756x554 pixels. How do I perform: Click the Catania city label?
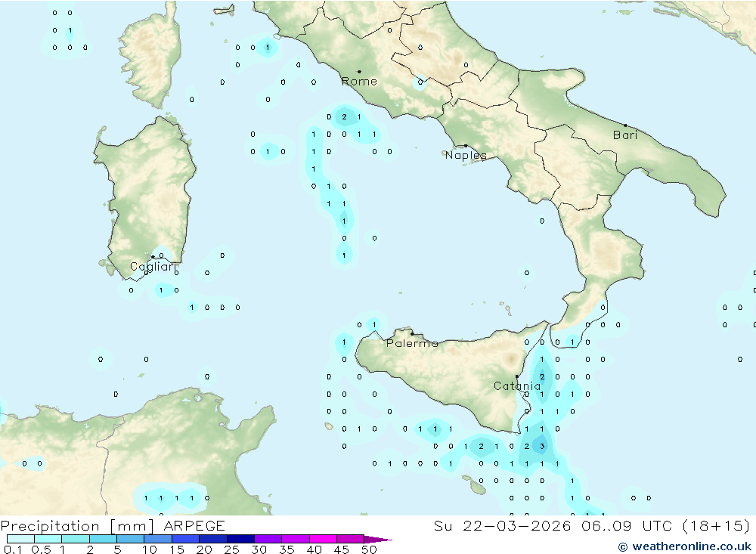(x=517, y=386)
